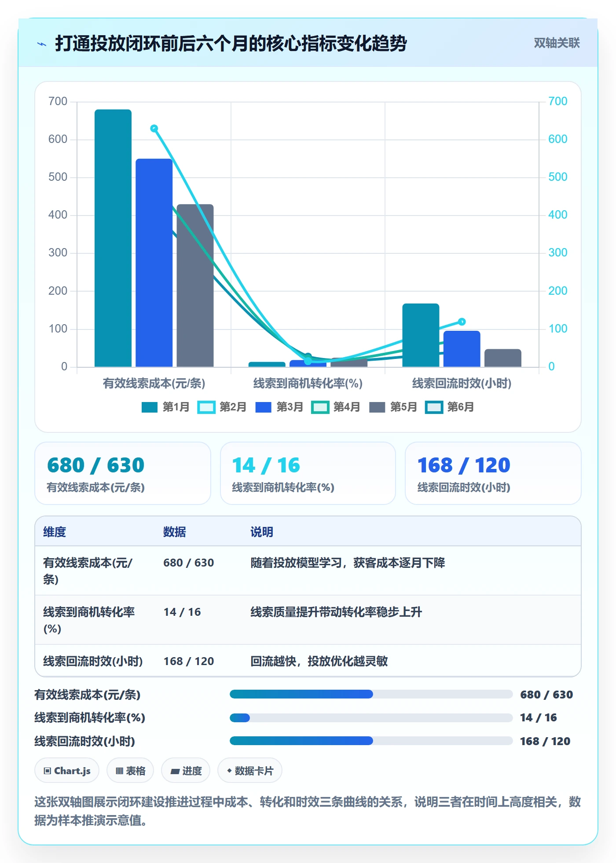Click the 14 / 16 progress value label
This screenshot has width=616, height=863.
tap(538, 718)
